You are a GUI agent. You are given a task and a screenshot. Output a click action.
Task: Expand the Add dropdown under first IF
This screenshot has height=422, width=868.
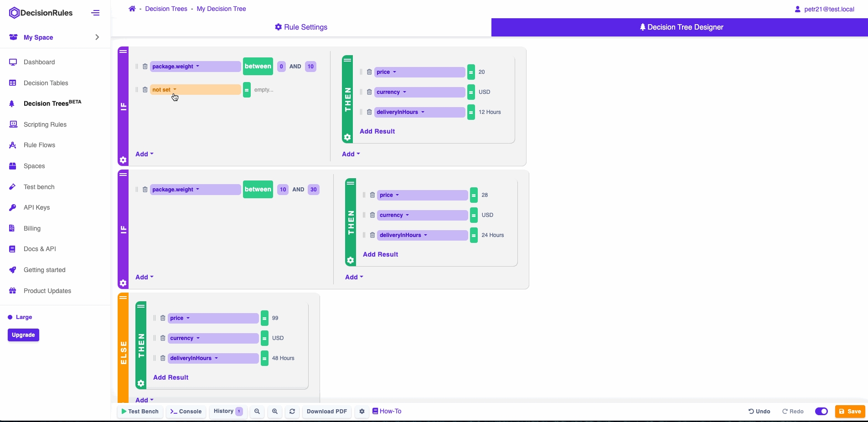tap(144, 154)
